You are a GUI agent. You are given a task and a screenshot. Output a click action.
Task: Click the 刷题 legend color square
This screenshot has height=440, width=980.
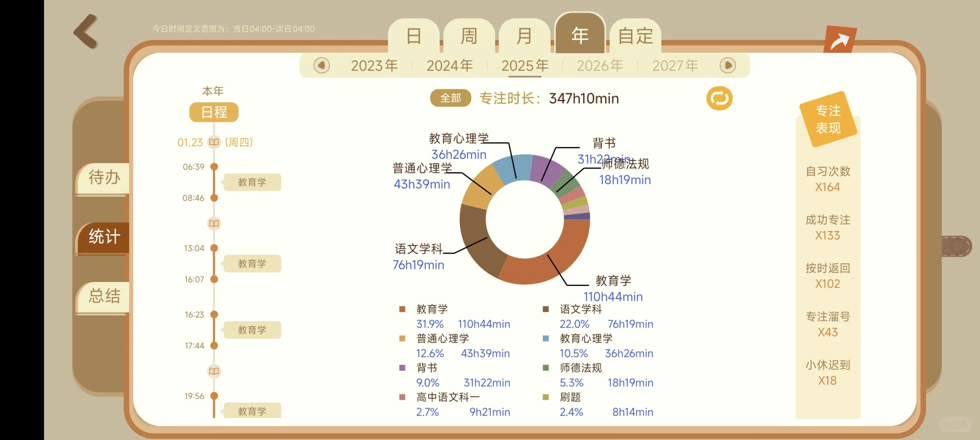(546, 397)
